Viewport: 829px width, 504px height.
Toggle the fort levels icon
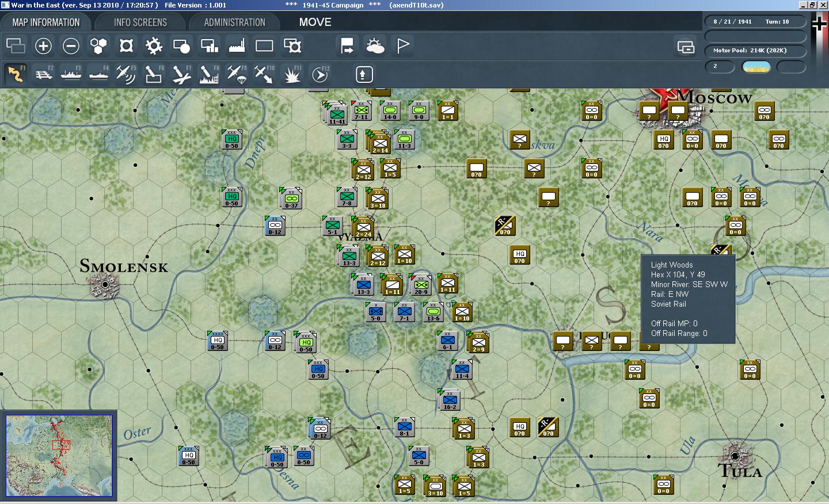tap(126, 45)
